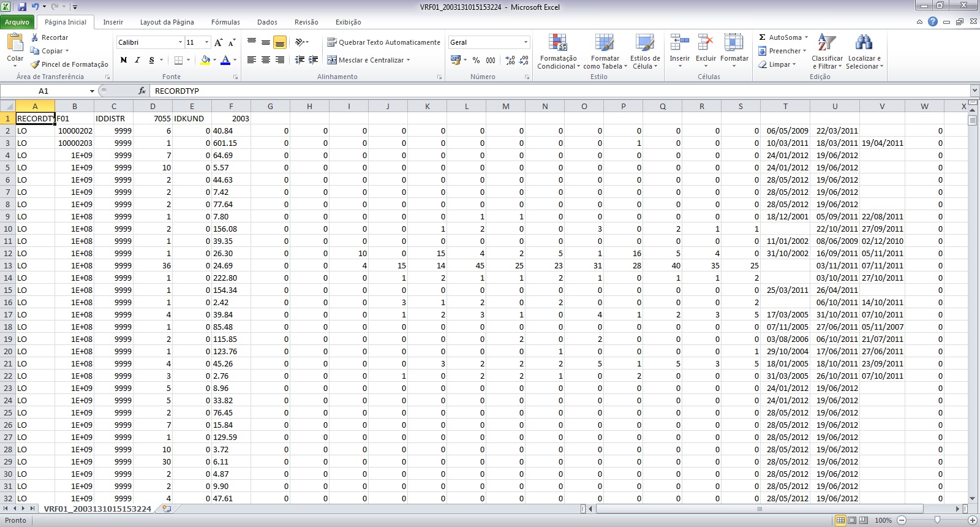Switch to Layout da Página tab
The height and width of the screenshot is (527, 980).
pyautogui.click(x=167, y=22)
